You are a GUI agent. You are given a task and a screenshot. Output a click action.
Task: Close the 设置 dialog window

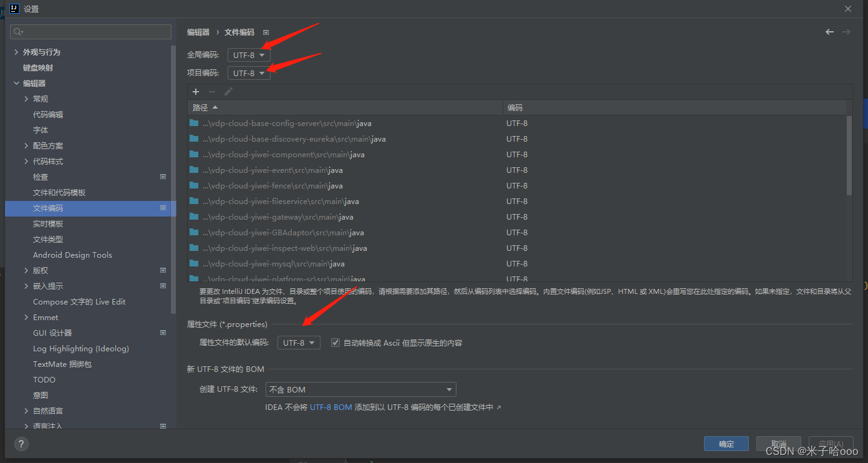[848, 9]
